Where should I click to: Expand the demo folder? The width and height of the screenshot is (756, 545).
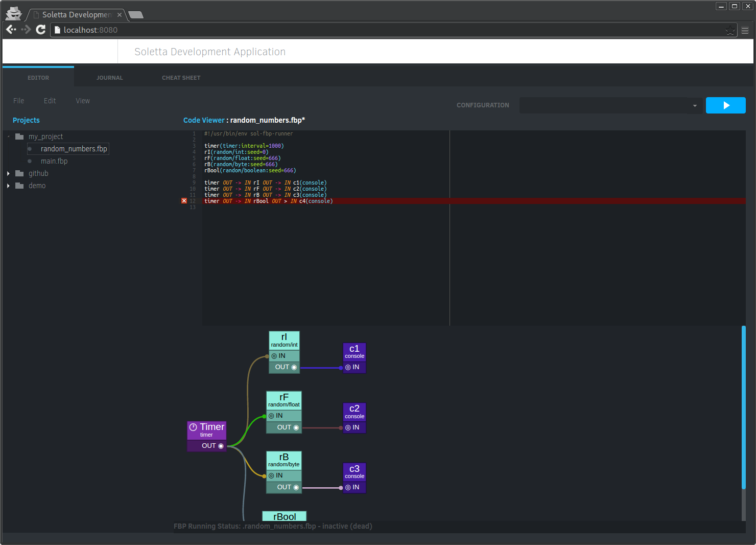point(8,186)
